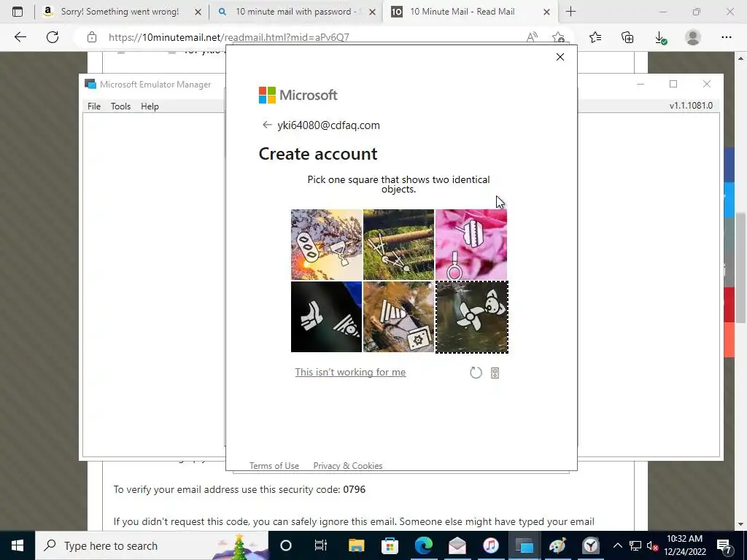Open Privacy & Cookies link

348,465
